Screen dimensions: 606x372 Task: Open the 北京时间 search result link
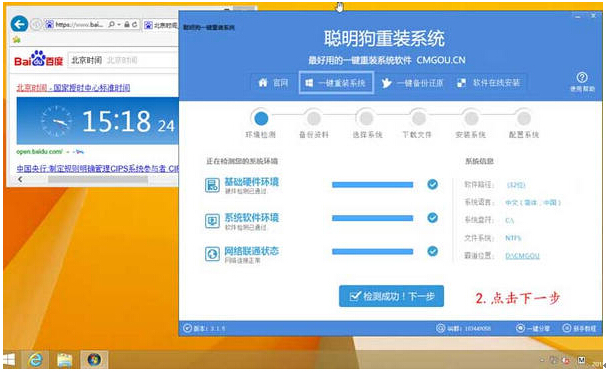coord(73,88)
